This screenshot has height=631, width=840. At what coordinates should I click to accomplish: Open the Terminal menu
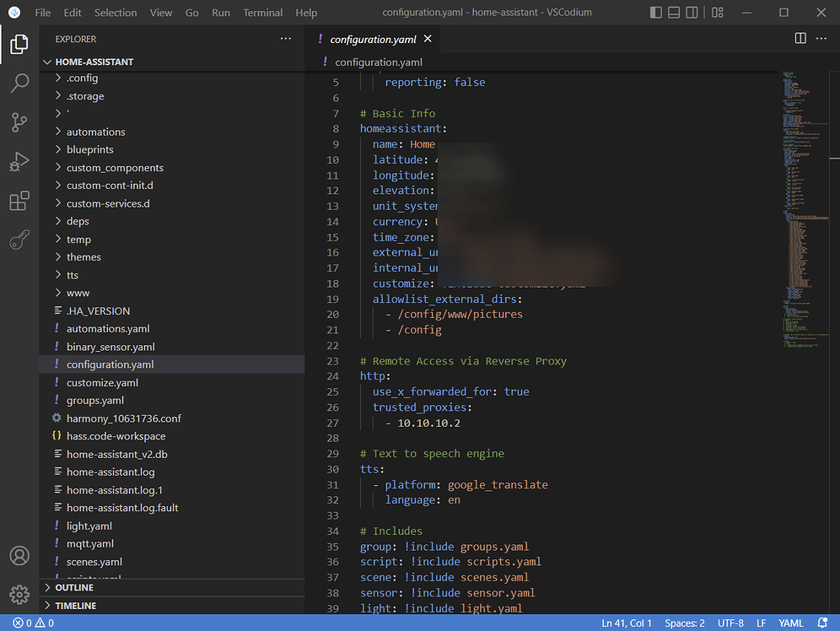click(263, 13)
